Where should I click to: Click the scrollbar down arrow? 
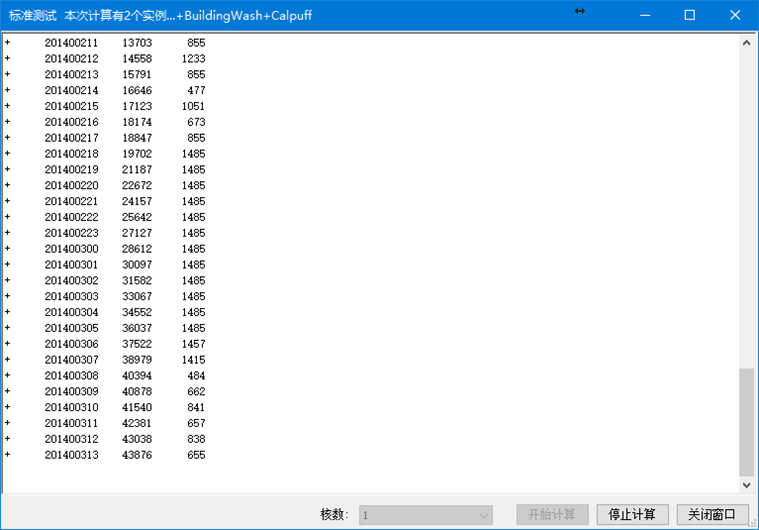(x=746, y=484)
